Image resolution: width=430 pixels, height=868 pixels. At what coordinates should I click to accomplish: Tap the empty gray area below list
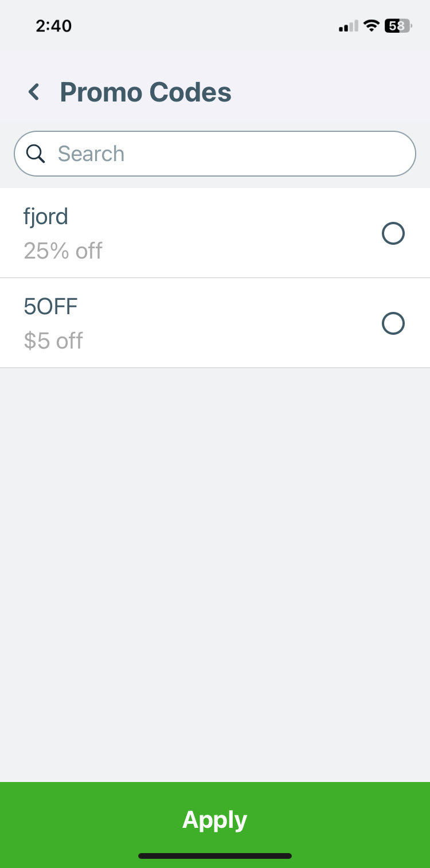215,573
